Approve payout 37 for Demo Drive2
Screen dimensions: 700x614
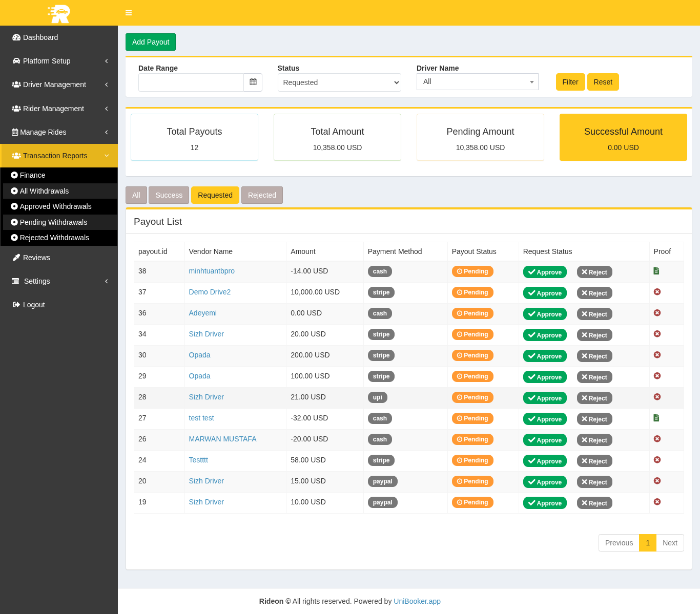coord(545,293)
